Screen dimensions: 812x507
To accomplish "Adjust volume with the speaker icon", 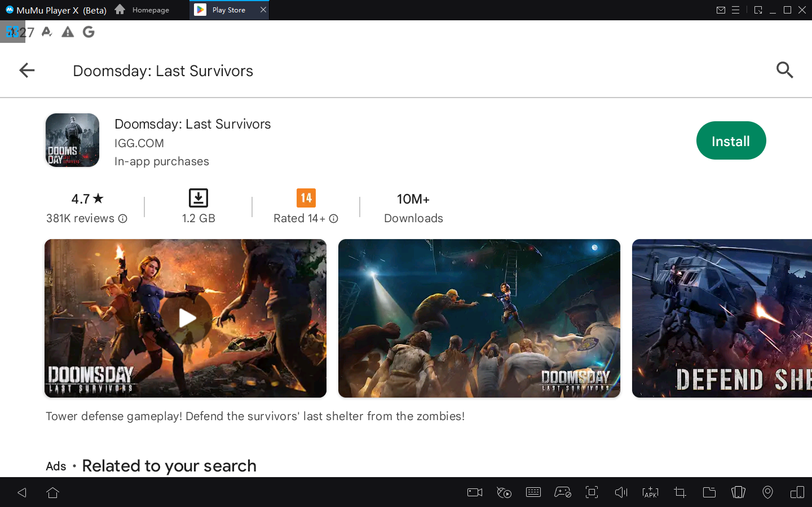I will pos(621,492).
